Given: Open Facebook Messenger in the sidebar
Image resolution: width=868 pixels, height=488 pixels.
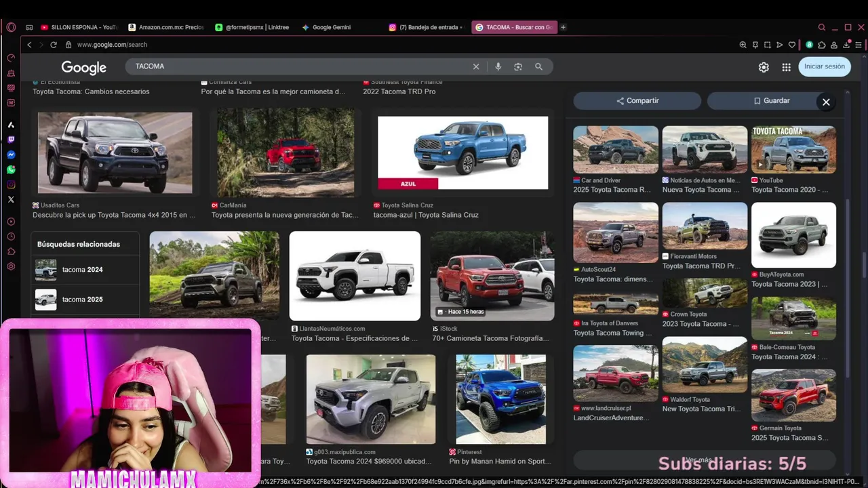Looking at the screenshot, I should (x=11, y=155).
